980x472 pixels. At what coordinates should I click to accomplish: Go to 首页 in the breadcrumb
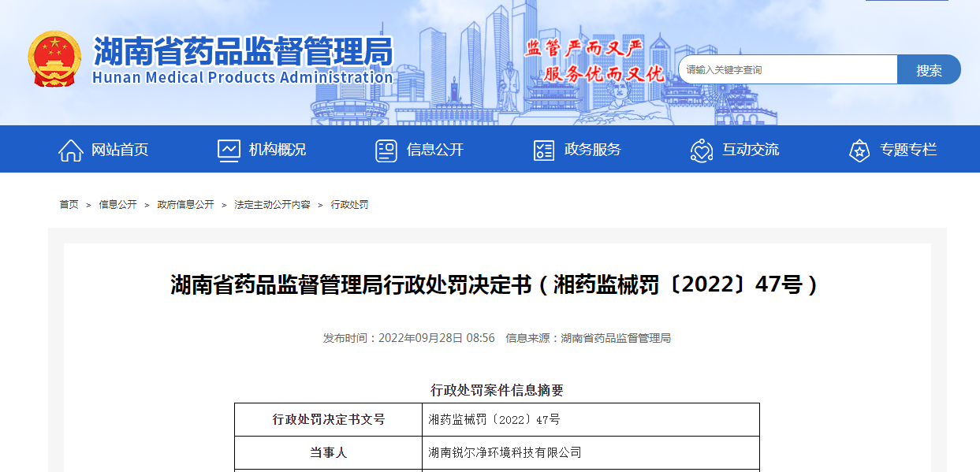click(69, 204)
